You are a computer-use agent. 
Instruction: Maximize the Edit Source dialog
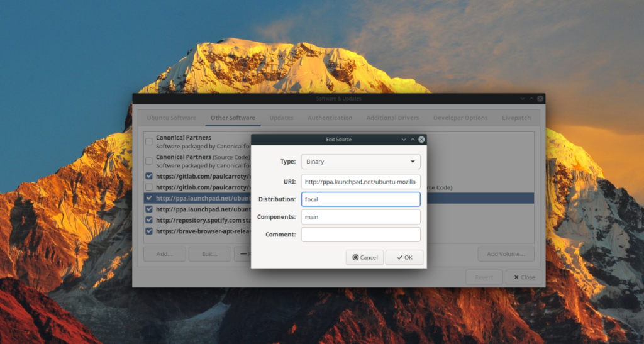(413, 140)
